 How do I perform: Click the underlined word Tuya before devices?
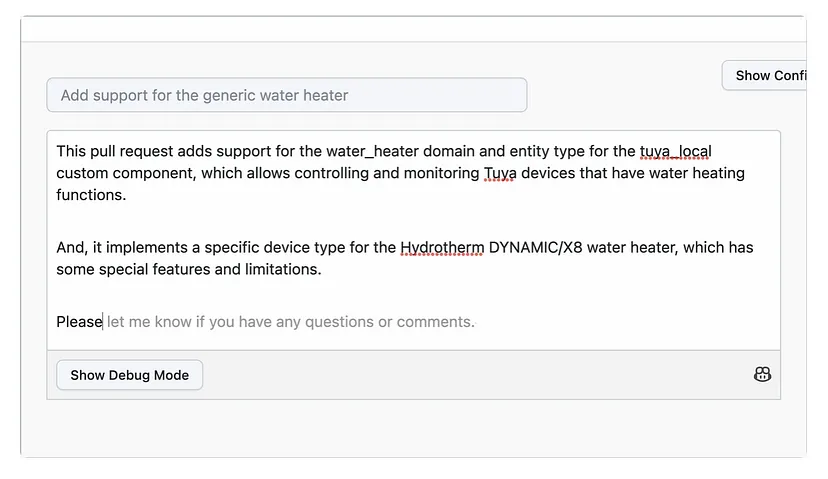click(x=500, y=173)
